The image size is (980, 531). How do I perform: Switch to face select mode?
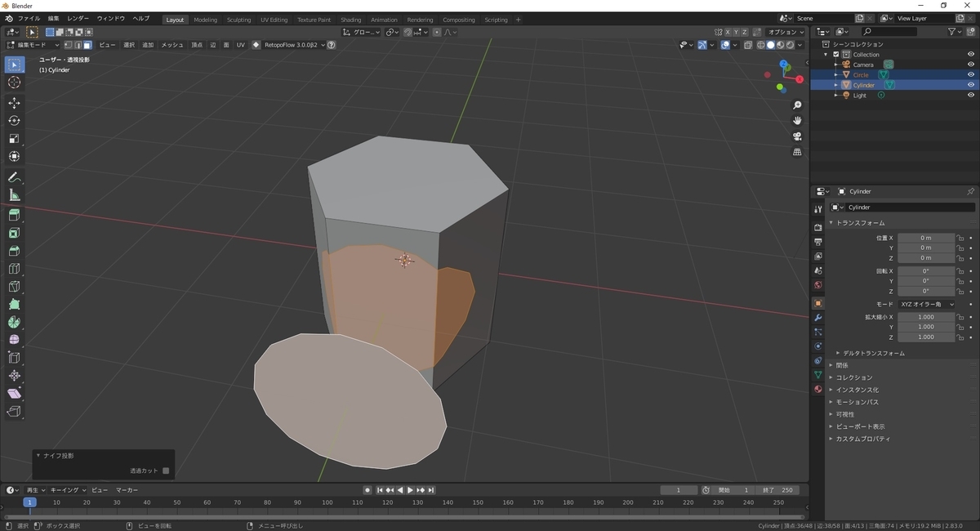87,45
